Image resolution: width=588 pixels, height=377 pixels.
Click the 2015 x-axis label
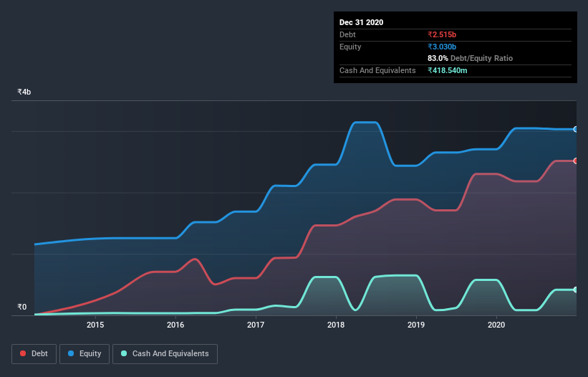tap(95, 325)
